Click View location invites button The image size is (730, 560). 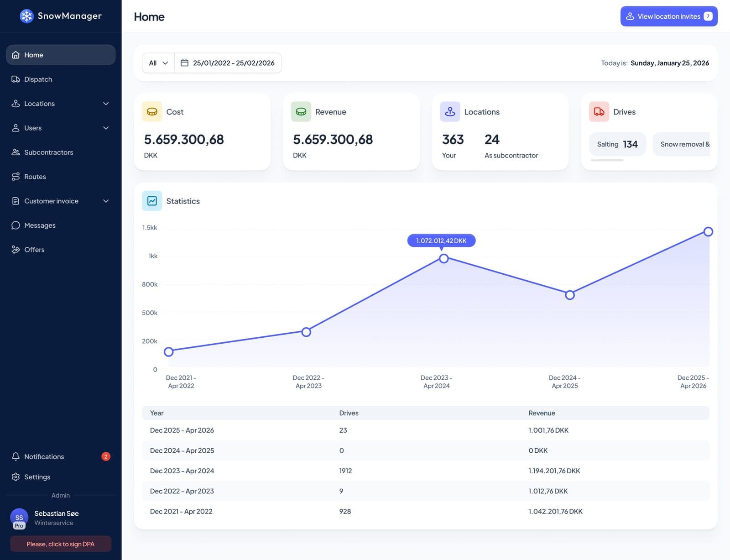tap(669, 16)
